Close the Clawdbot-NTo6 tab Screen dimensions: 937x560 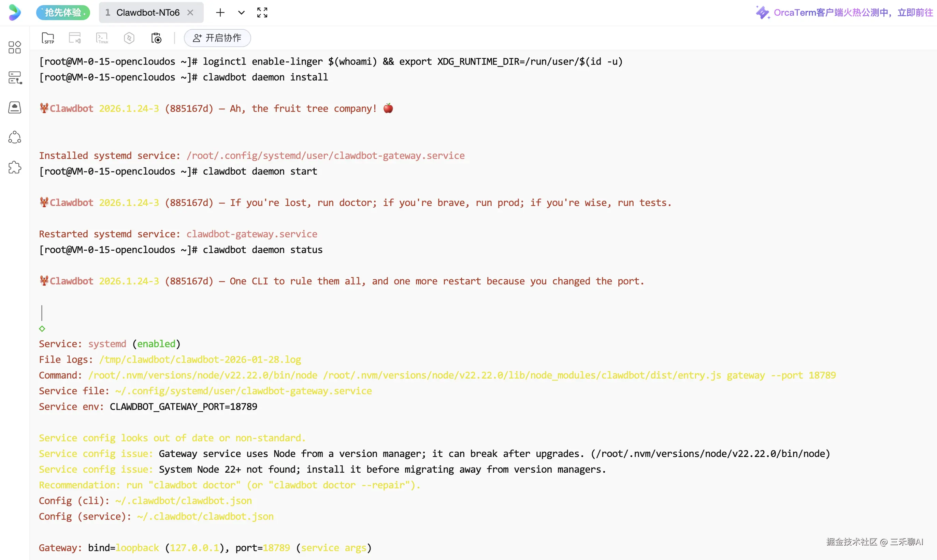pos(190,13)
